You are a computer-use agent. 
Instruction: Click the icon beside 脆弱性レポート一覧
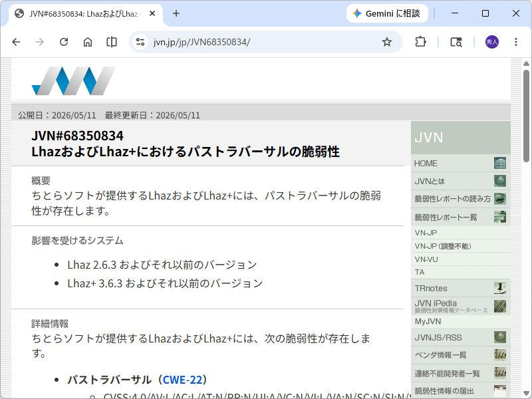pos(500,217)
